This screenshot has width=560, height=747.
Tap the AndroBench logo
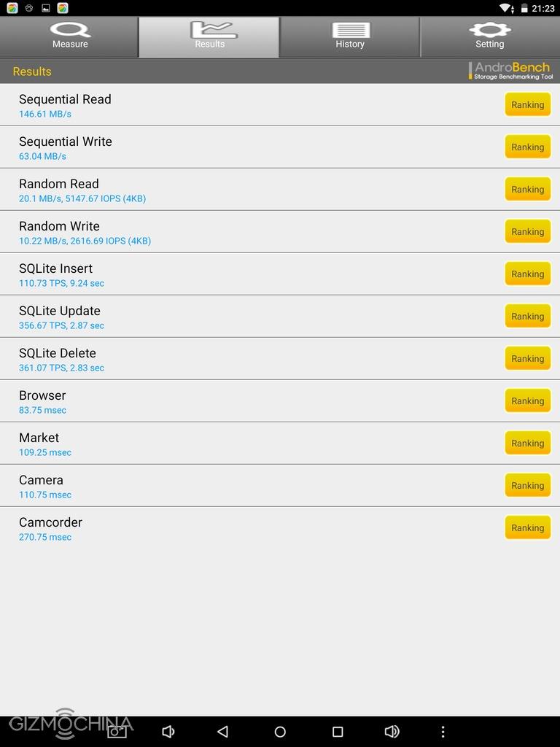click(510, 71)
